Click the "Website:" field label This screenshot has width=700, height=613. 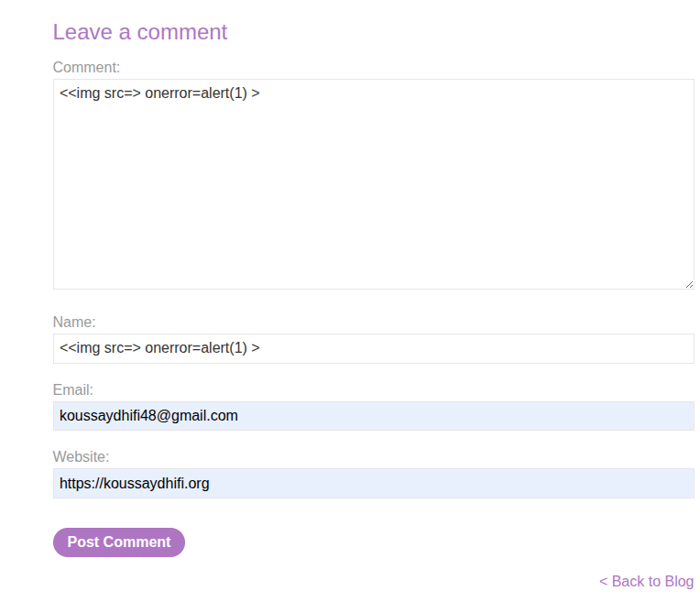point(81,457)
